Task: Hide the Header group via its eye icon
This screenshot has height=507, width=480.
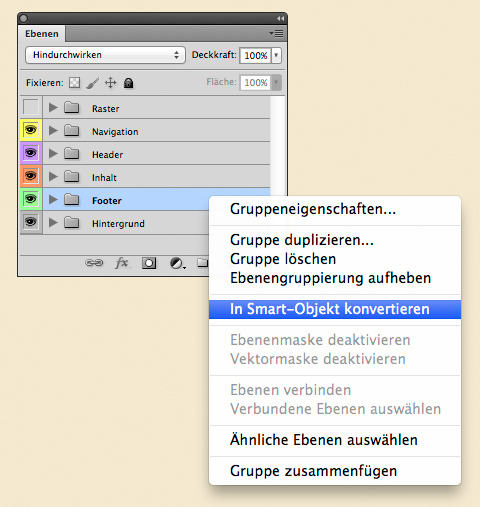Action: [x=31, y=153]
